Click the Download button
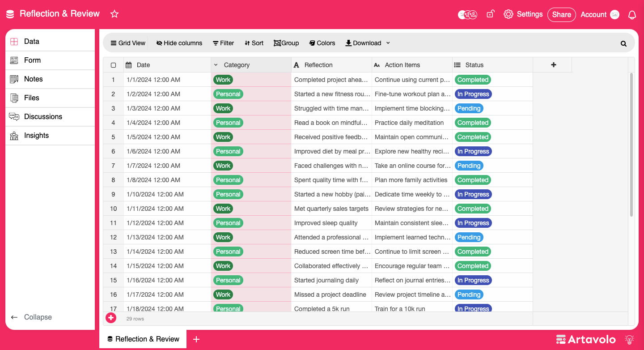 [363, 43]
